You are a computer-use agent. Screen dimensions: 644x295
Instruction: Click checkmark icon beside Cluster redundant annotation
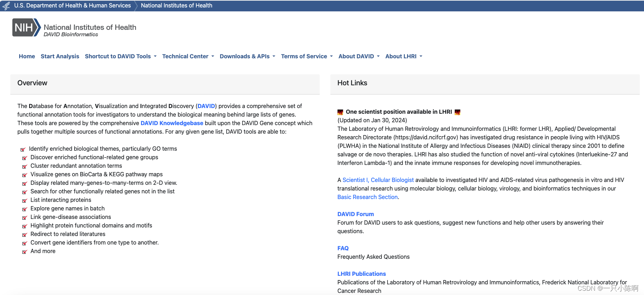25,166
